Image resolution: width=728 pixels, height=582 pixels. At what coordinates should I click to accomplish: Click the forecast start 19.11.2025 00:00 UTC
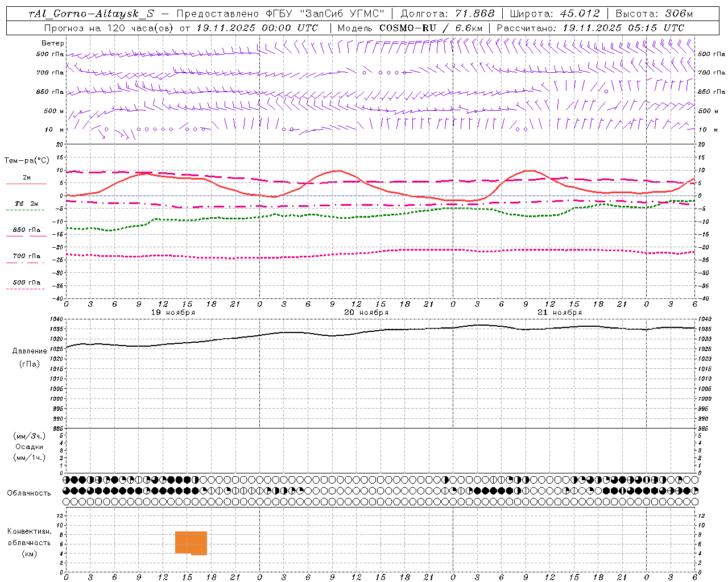click(x=257, y=28)
